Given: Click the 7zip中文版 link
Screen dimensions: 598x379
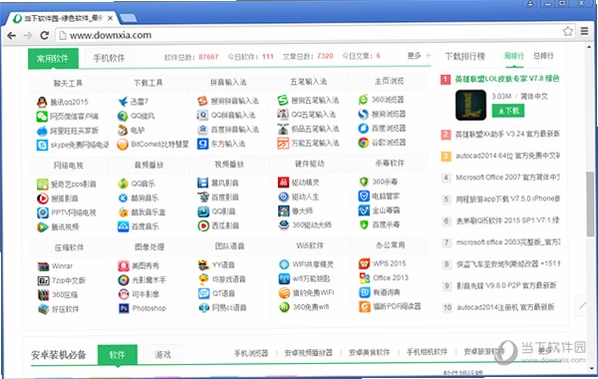Looking at the screenshot, I should (69, 281).
